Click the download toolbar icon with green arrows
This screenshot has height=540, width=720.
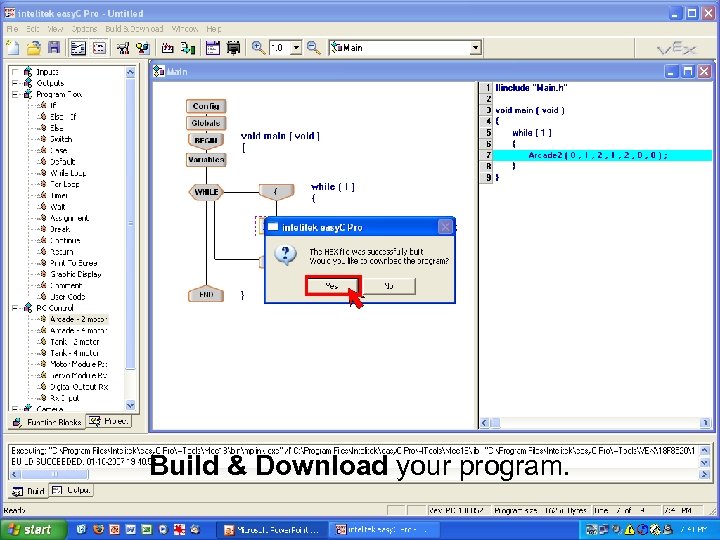tap(188, 48)
